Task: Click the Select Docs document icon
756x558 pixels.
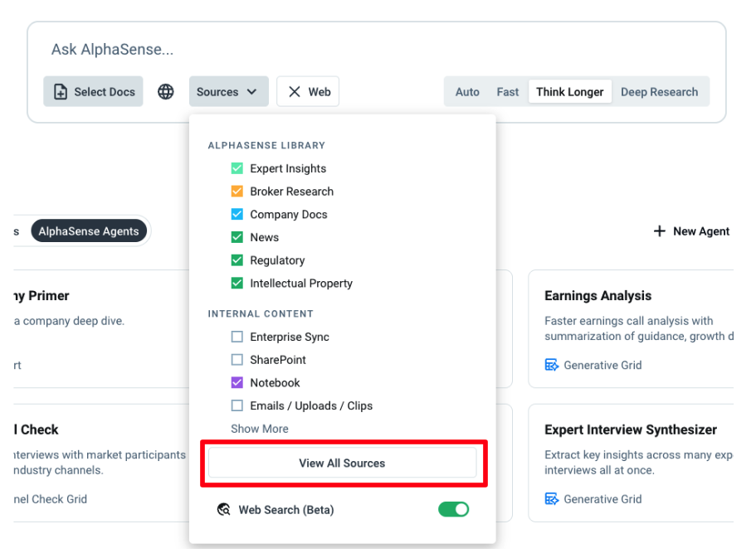Action: [61, 92]
